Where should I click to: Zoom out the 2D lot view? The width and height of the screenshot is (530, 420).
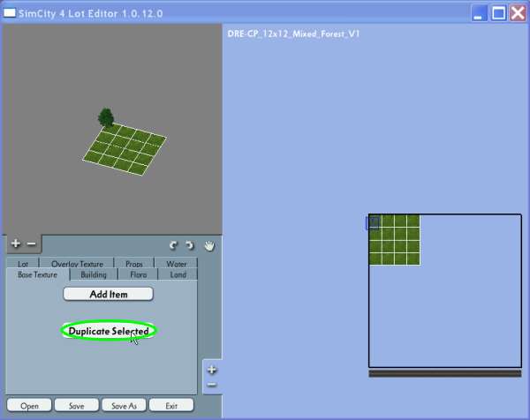coord(212,385)
